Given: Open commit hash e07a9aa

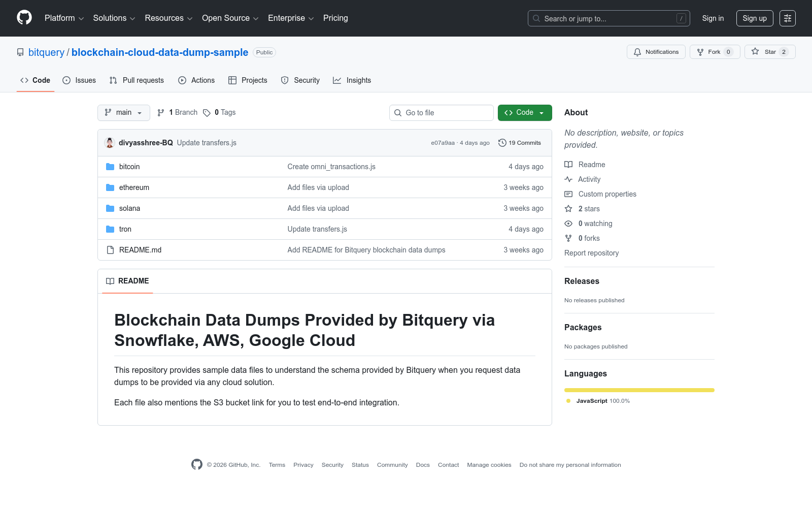Looking at the screenshot, I should pyautogui.click(x=443, y=143).
